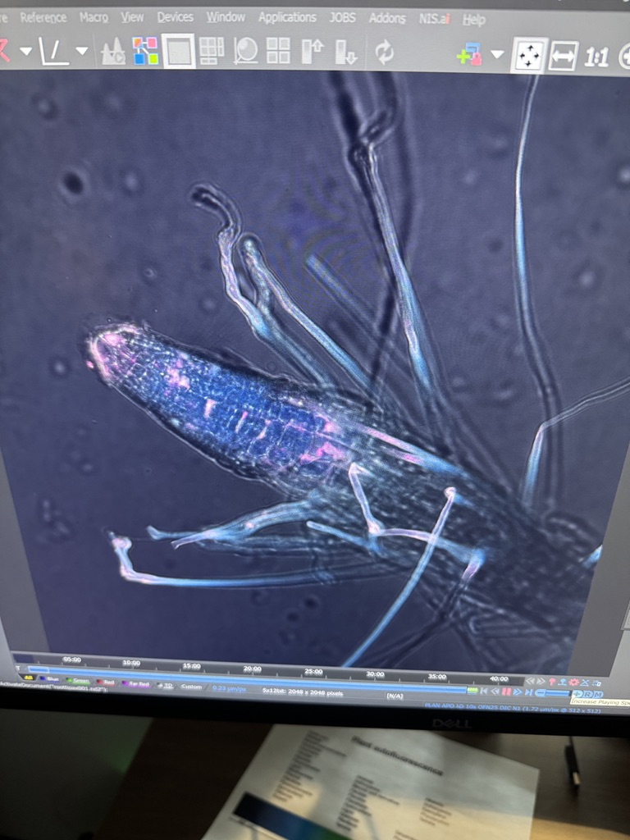Select the Green channel tab
630x840 pixels.
click(x=78, y=680)
